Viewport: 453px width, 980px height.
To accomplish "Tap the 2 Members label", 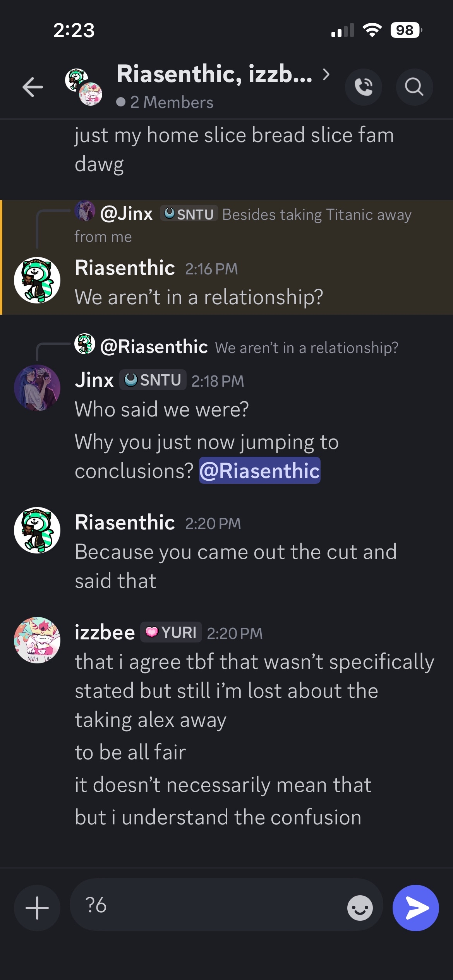I will tap(171, 103).
